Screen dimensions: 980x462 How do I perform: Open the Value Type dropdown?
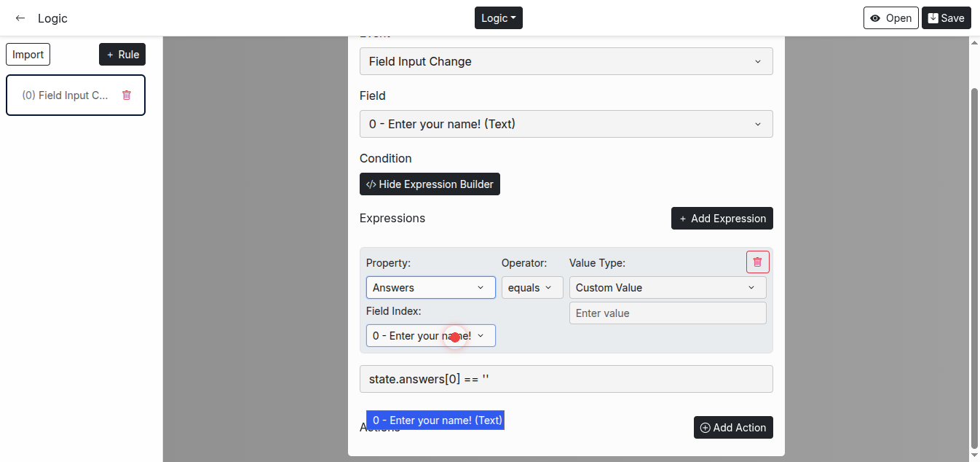[x=667, y=288]
